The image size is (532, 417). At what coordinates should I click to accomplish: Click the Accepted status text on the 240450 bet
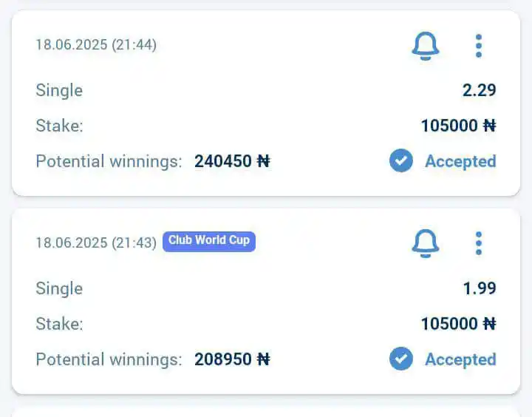pyautogui.click(x=461, y=161)
